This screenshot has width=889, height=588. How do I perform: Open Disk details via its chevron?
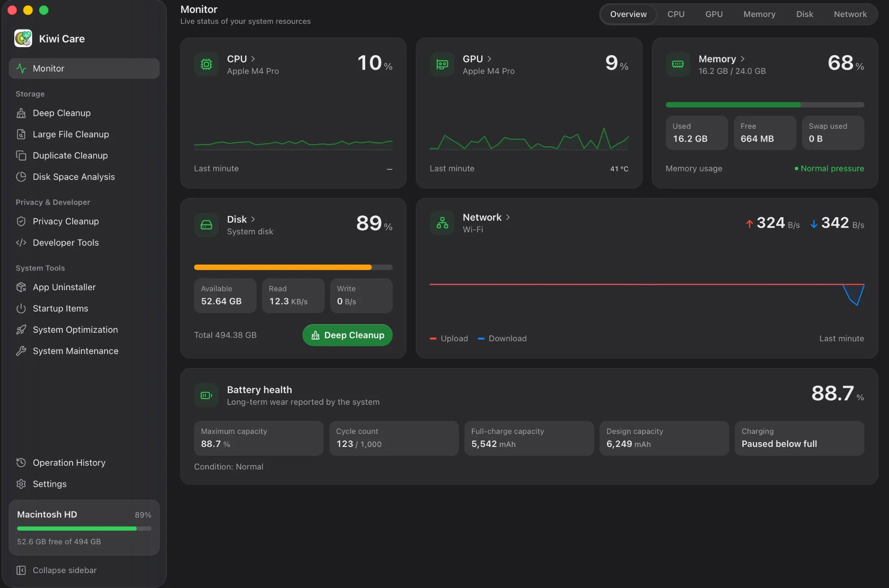[x=253, y=219]
